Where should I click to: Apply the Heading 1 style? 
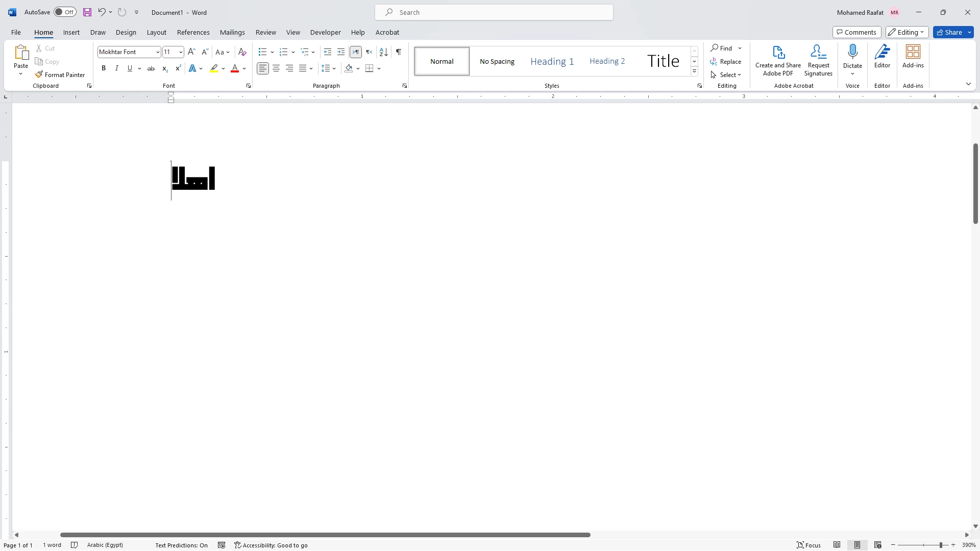(552, 61)
